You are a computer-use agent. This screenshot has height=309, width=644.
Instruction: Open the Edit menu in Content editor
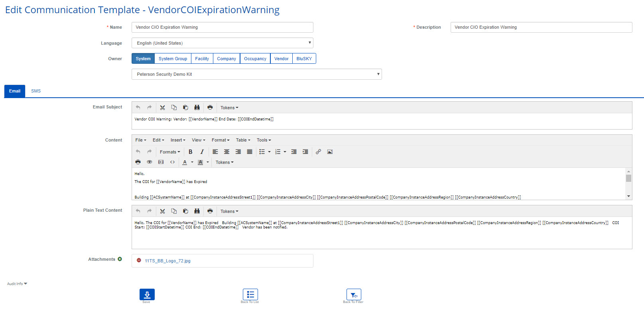coord(158,140)
